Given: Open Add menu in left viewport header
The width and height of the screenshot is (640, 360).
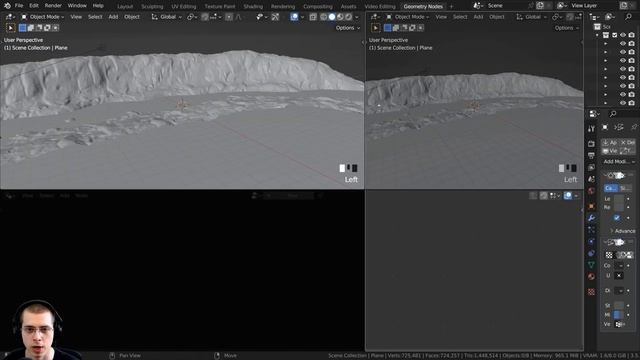Looking at the screenshot, I should [x=113, y=17].
